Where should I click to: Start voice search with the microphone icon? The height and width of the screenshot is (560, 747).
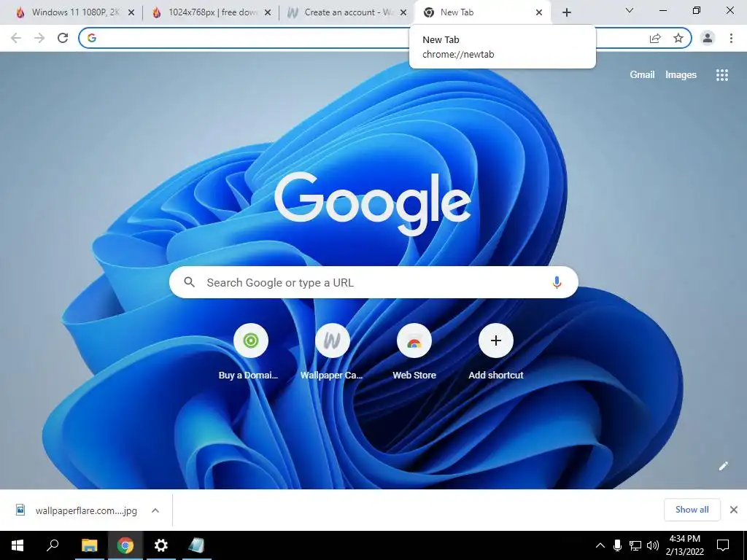[x=557, y=282]
